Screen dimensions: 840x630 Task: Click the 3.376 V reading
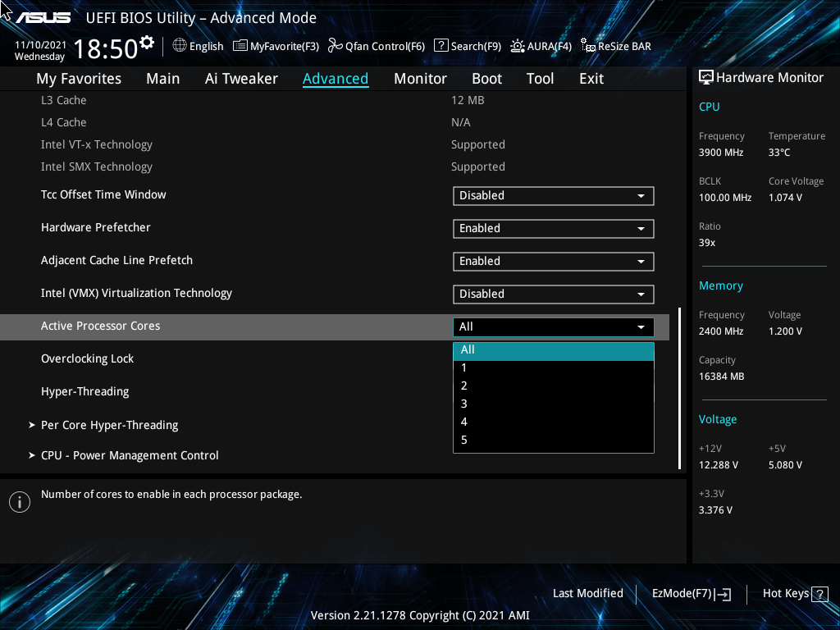[715, 510]
